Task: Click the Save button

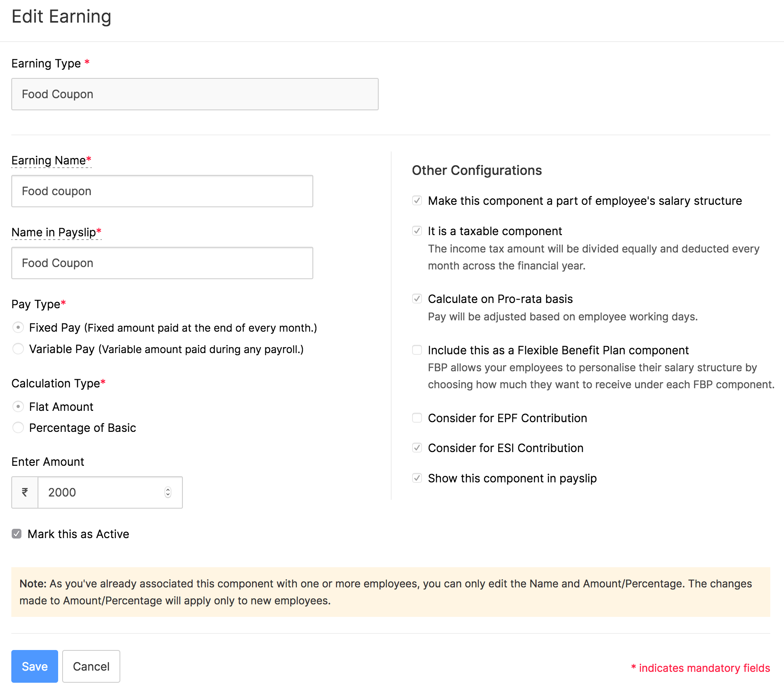Action: [35, 666]
